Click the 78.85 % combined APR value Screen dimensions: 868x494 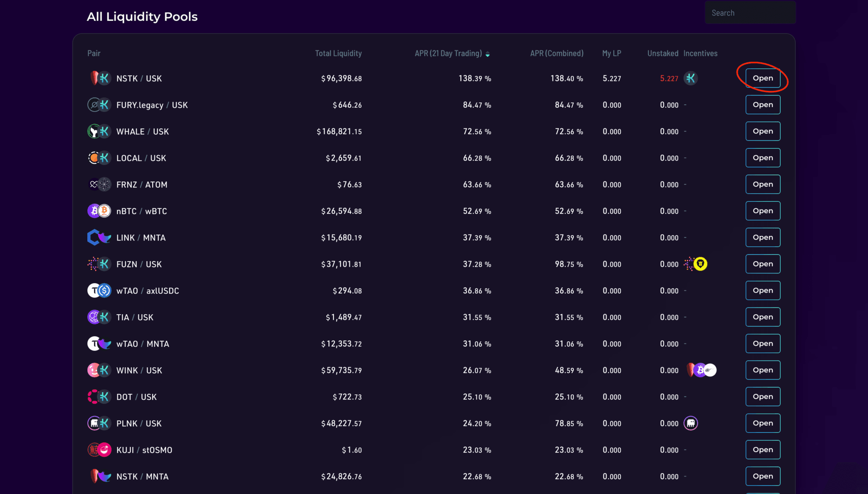coord(569,423)
